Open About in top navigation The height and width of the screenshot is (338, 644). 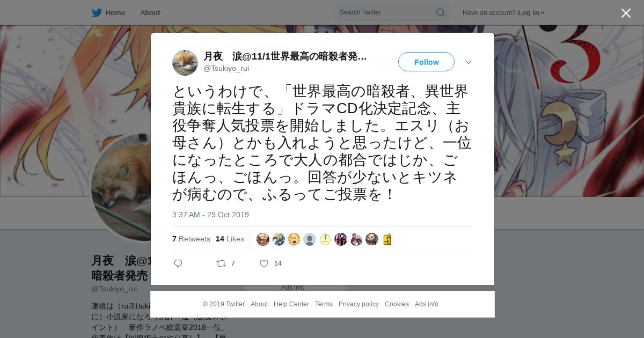[x=150, y=12]
